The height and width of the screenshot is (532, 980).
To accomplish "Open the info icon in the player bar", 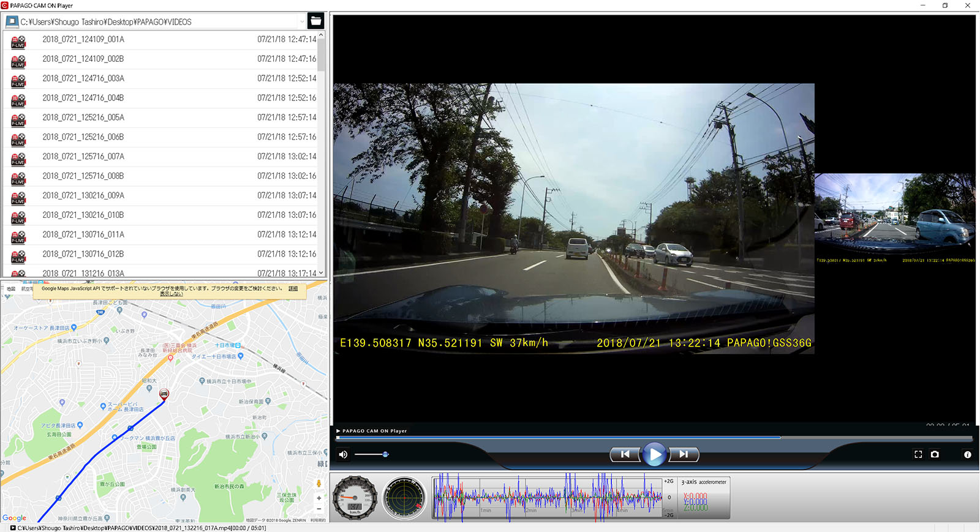I will (x=968, y=454).
